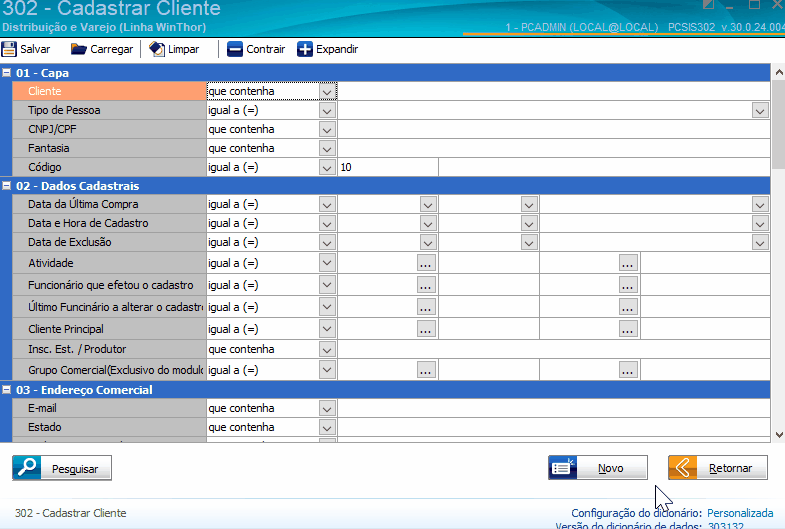The image size is (785, 529).
Task: Click the 03 - Endereço Comercial section title
Action: pos(84,390)
